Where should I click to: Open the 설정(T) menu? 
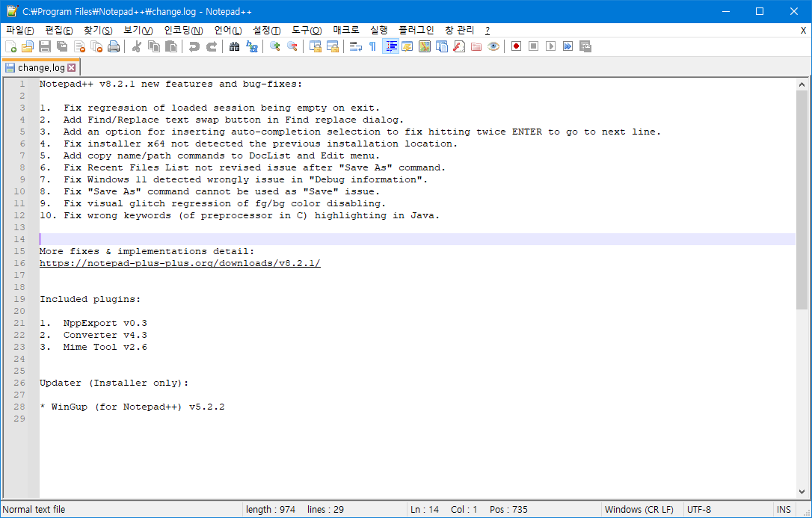267,31
